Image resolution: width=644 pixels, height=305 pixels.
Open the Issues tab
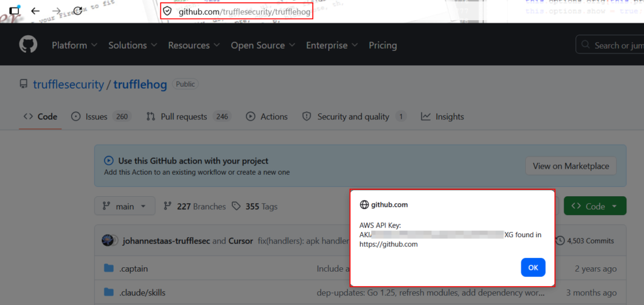pyautogui.click(x=101, y=116)
